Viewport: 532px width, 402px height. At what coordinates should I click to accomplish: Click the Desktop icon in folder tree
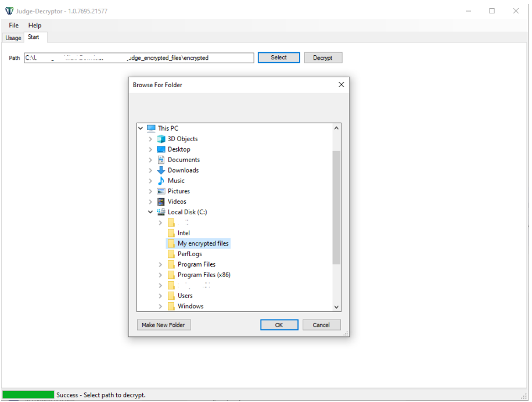click(161, 149)
